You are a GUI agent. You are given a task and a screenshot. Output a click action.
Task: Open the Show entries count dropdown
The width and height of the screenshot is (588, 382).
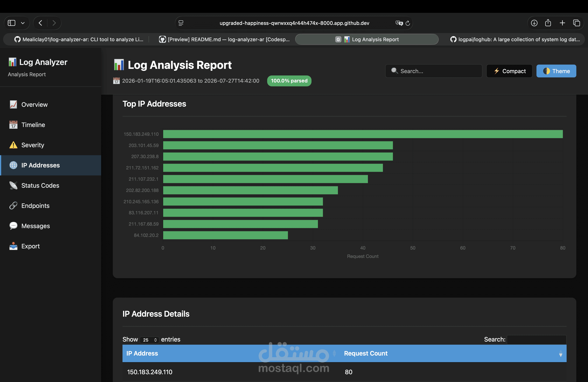tap(150, 340)
